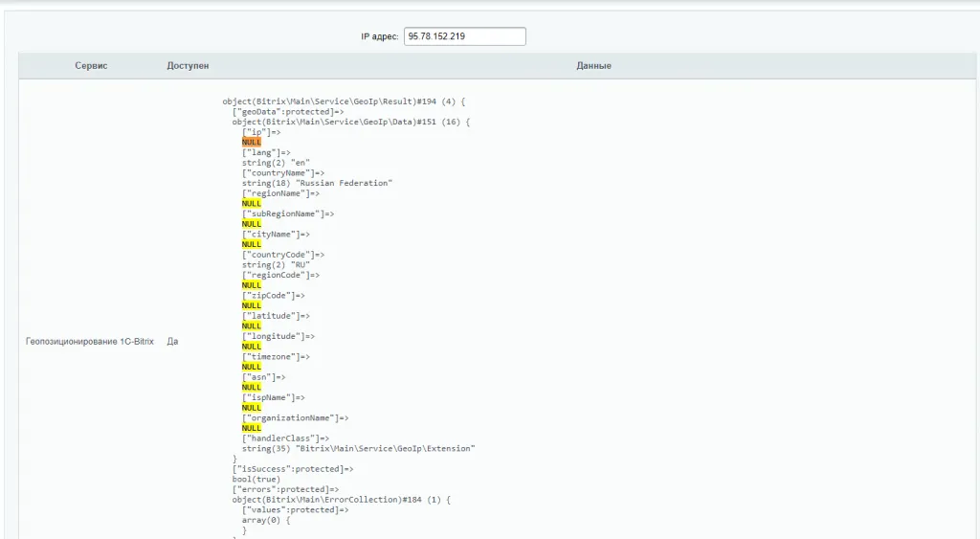980x539 pixels.
Task: Click the ["organizationName"] key line
Action: click(x=295, y=417)
